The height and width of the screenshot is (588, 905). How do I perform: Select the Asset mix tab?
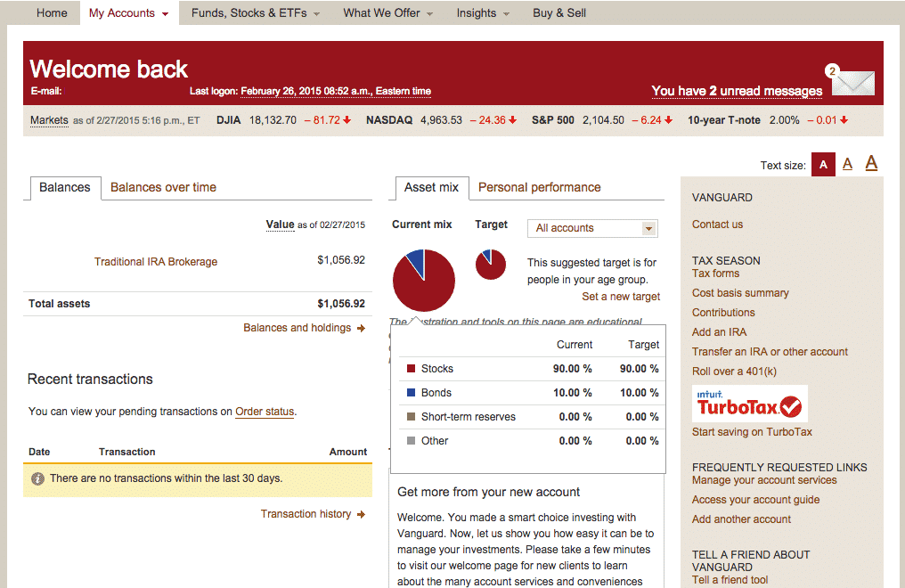click(x=432, y=188)
